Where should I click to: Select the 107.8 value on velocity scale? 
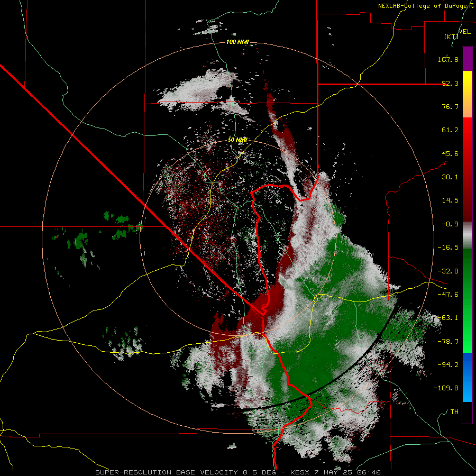(x=448, y=59)
